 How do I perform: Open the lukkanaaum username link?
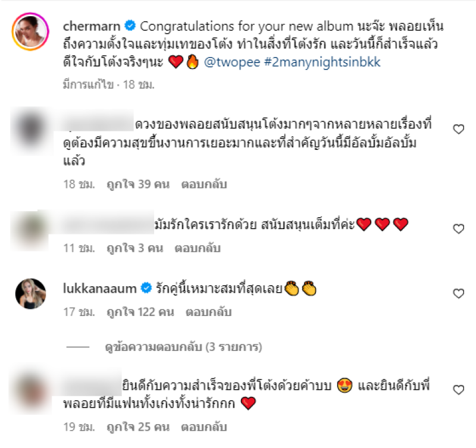(99, 288)
